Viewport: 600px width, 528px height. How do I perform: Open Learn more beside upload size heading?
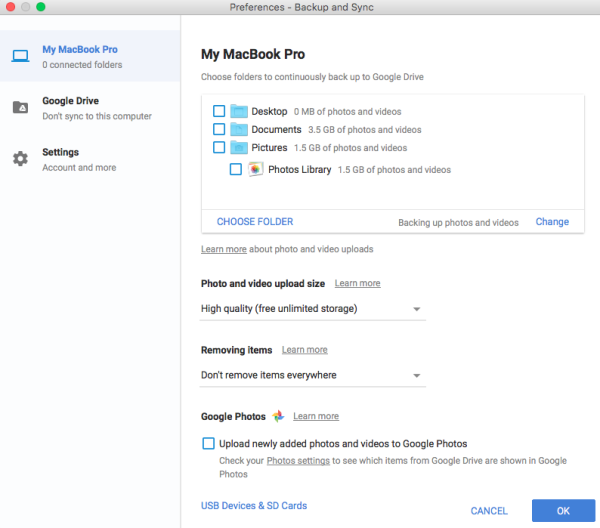coord(357,283)
